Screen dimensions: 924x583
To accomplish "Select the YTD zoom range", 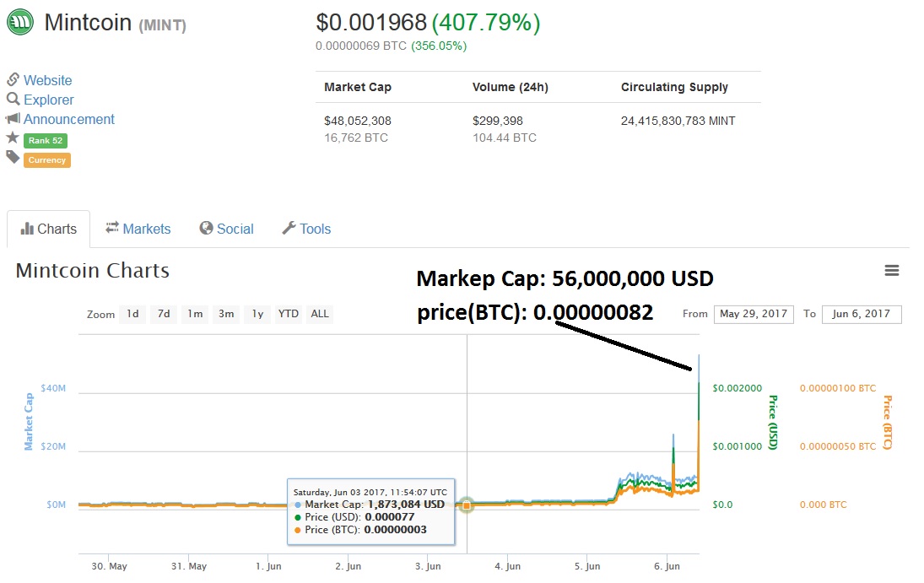I will point(289,314).
